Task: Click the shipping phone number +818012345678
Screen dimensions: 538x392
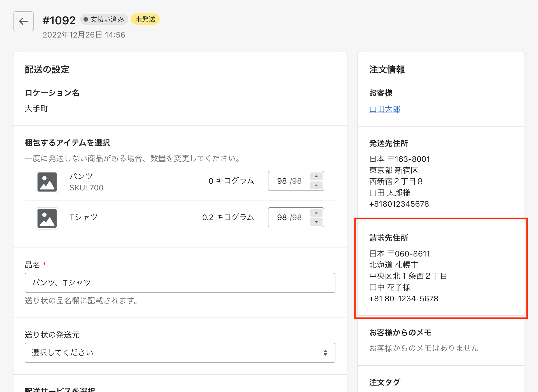Action: click(399, 204)
